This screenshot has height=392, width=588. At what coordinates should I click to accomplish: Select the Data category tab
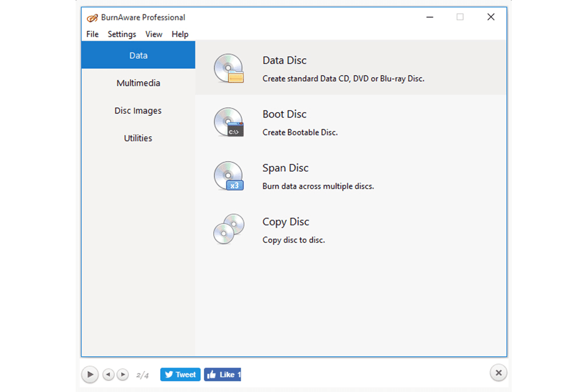(x=138, y=55)
